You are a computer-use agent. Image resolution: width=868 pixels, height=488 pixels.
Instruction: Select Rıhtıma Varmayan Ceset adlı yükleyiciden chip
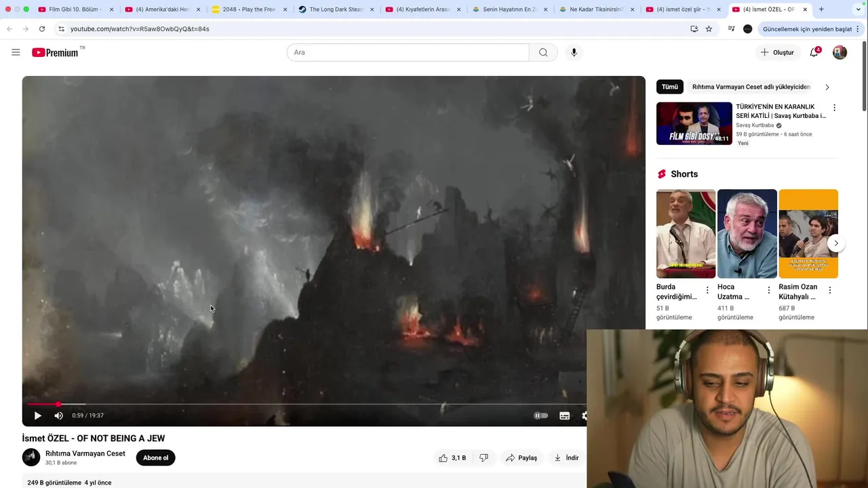pos(751,87)
